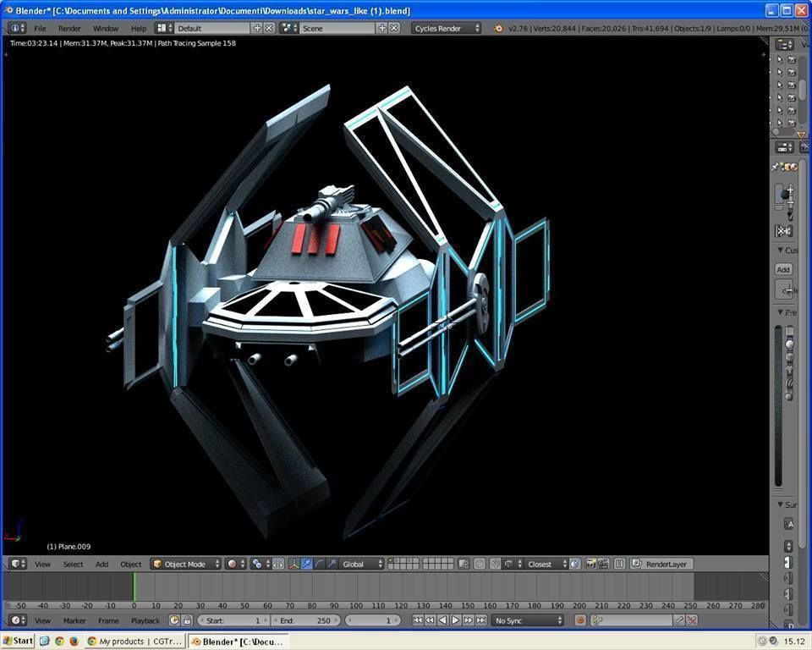
Task: Toggle snap during transform
Action: pyautogui.click(x=495, y=564)
